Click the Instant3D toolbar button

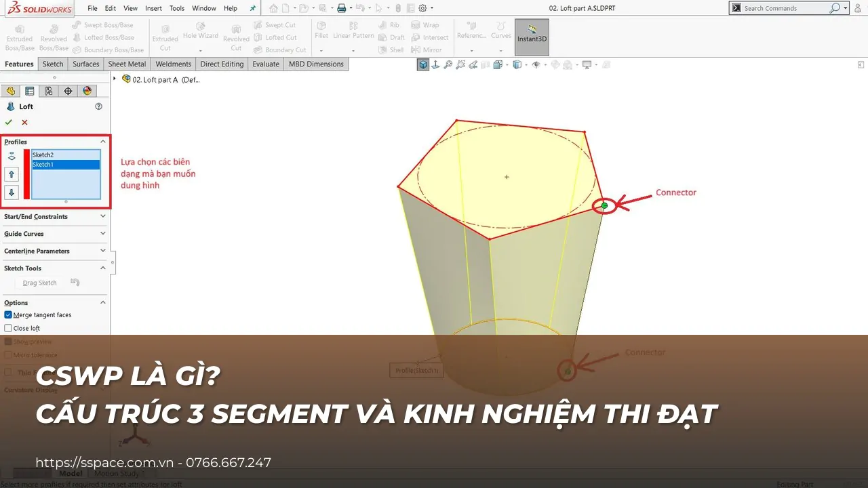532,37
